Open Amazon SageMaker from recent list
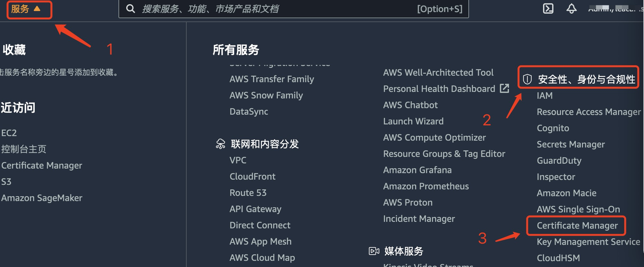Viewport: 644px width, 267px height. click(x=42, y=198)
